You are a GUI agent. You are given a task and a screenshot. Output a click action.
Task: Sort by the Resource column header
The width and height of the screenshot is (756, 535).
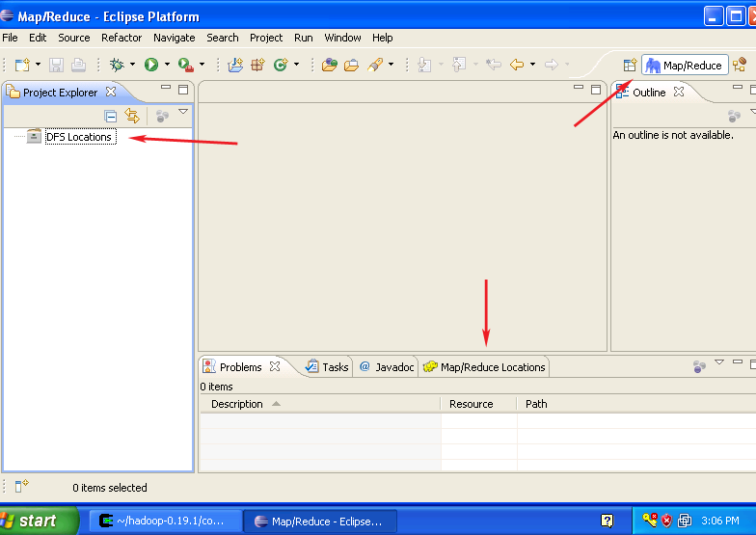click(478, 404)
